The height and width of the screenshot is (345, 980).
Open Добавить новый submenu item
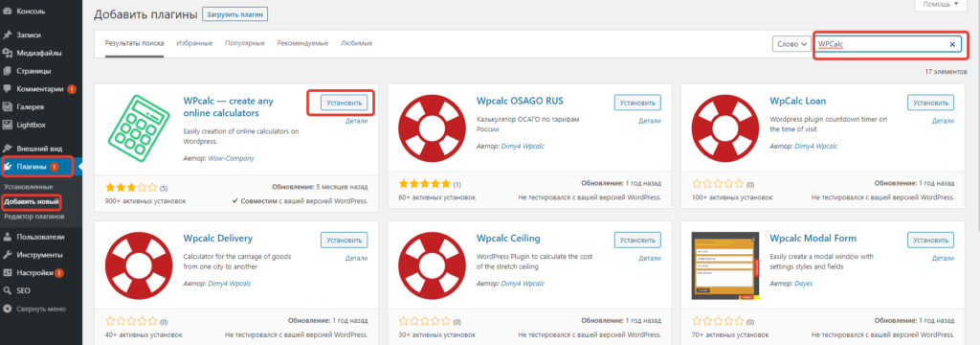[x=32, y=202]
